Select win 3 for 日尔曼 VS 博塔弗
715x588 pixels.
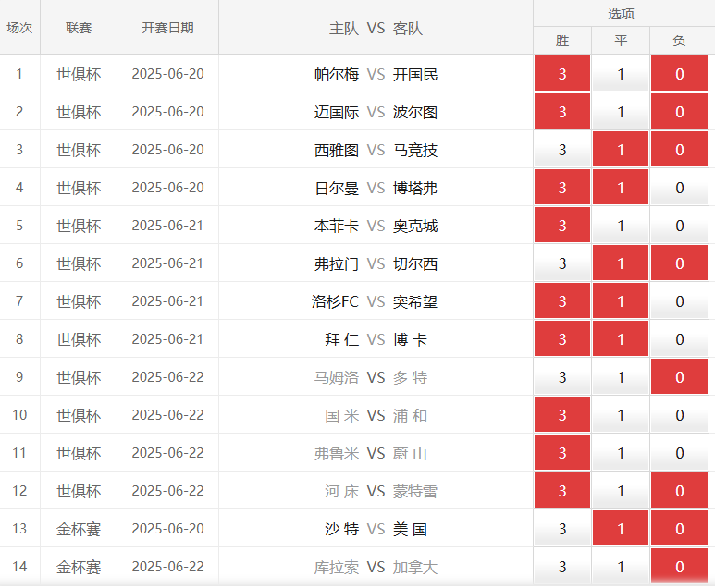pos(562,187)
